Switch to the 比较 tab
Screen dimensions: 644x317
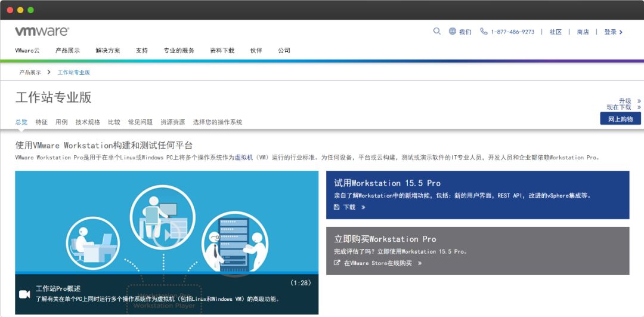[114, 122]
